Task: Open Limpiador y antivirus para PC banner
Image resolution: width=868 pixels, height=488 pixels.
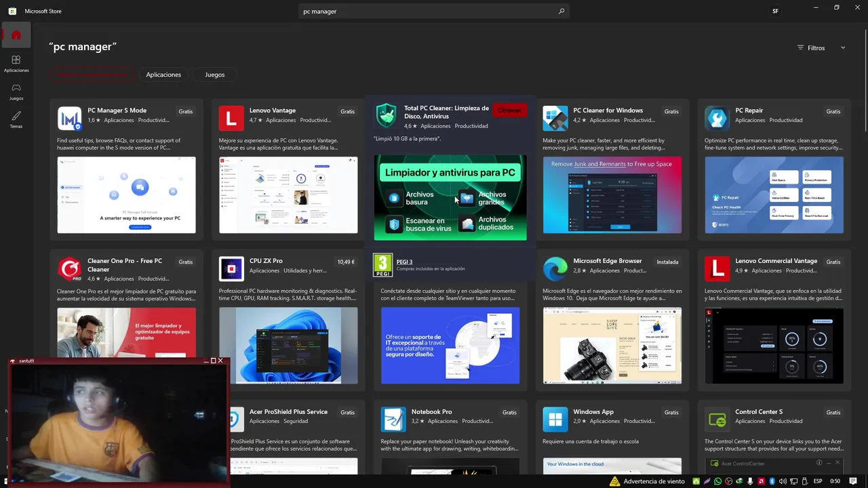Action: [x=450, y=198]
